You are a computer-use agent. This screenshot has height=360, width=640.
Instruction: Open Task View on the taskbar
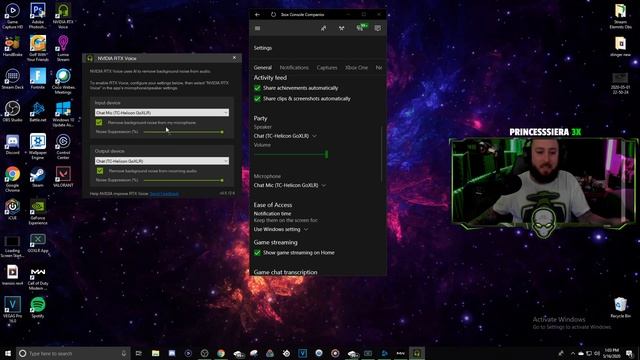click(x=139, y=353)
